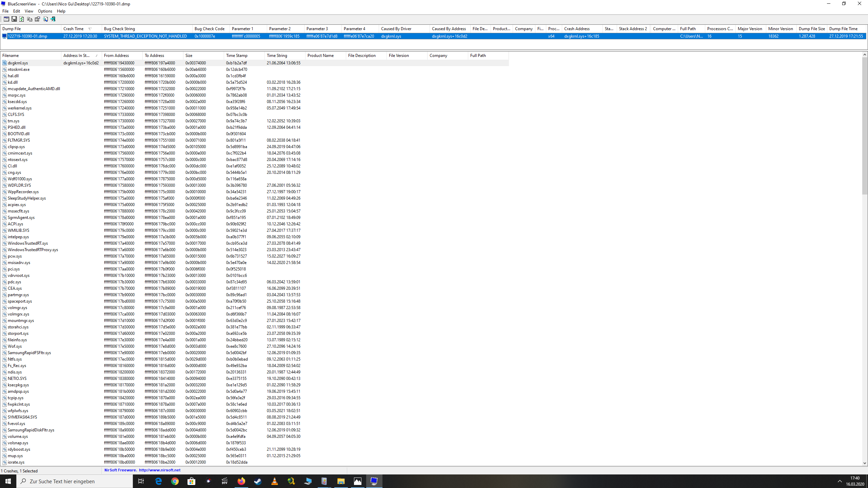Open the nirsoft.net link in status bar
Screen dimensions: 868x488
[159, 470]
